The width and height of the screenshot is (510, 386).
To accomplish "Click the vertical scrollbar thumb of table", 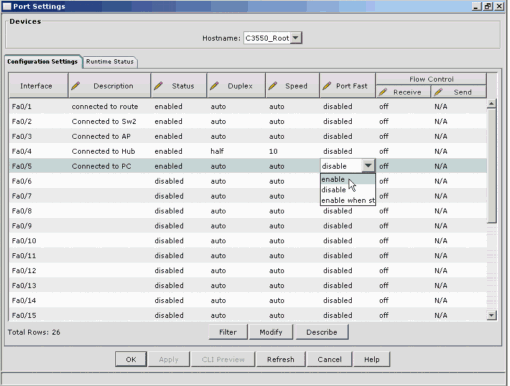I will [491, 166].
